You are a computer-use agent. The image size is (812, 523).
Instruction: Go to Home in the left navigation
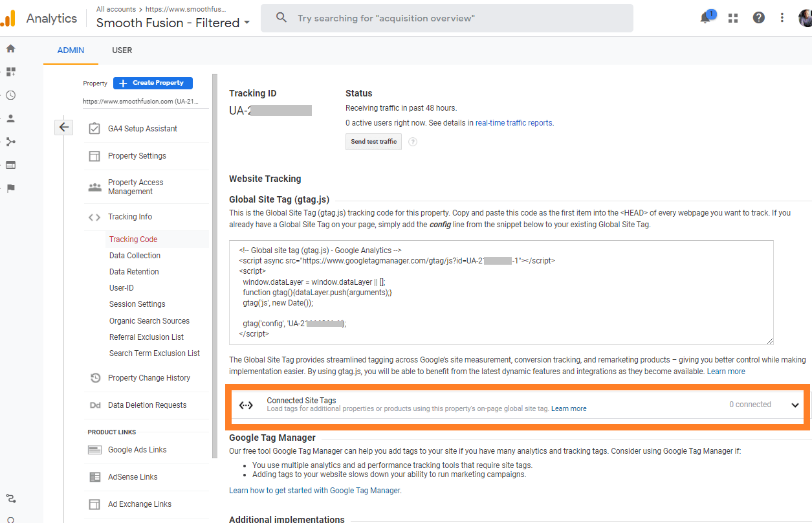10,49
